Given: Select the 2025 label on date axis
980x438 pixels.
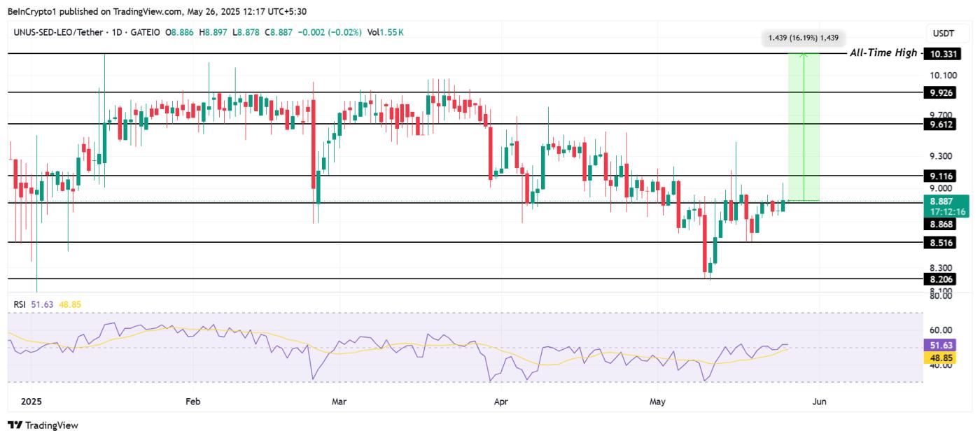Looking at the screenshot, I should (x=31, y=402).
